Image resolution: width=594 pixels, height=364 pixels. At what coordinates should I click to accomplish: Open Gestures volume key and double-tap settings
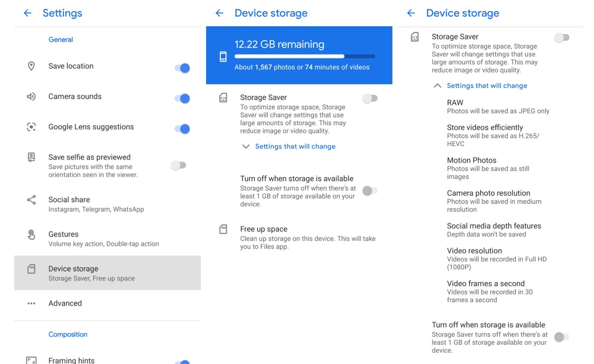[103, 239]
